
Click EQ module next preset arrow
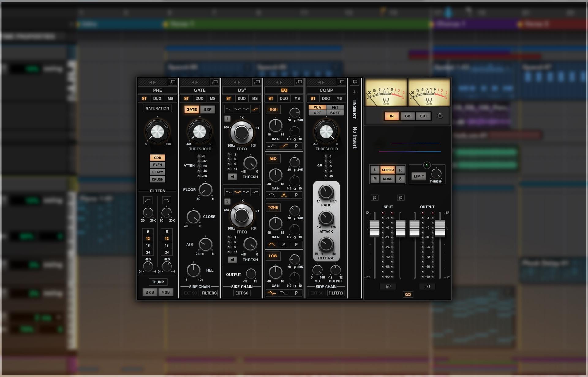click(281, 82)
